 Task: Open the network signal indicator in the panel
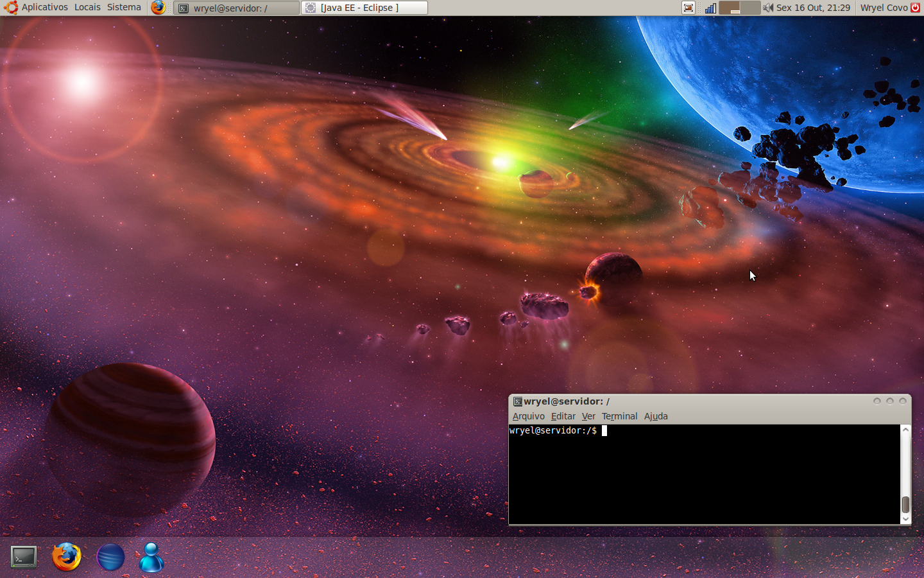[710, 8]
